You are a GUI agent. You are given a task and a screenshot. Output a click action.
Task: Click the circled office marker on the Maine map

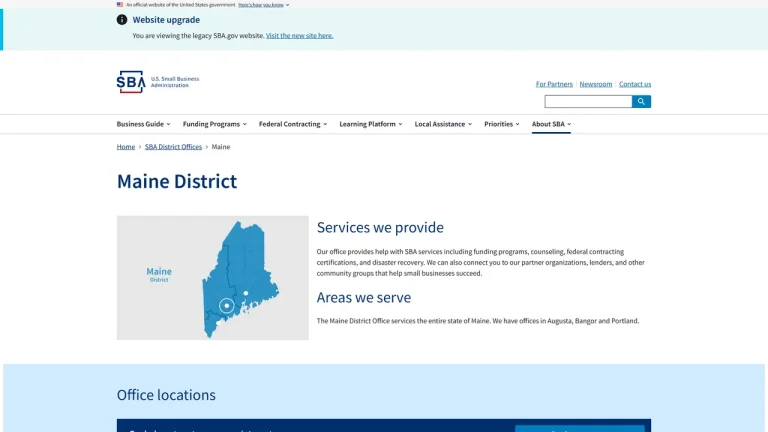(227, 306)
